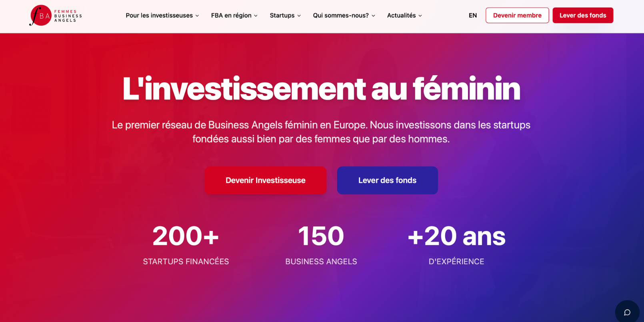Screen dimensions: 644x322
Task: Switch the site language to EN
Action: coord(473,15)
